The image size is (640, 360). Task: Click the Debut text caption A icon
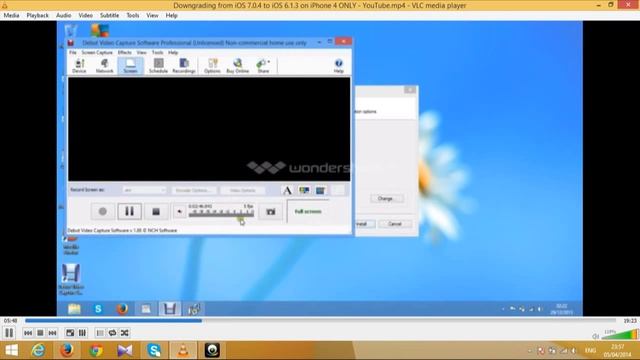(287, 190)
